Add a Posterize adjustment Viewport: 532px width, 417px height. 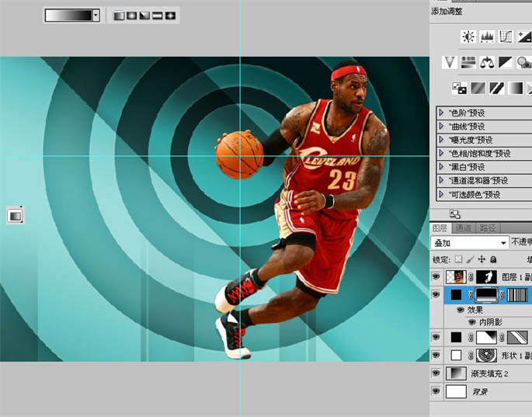(x=478, y=89)
